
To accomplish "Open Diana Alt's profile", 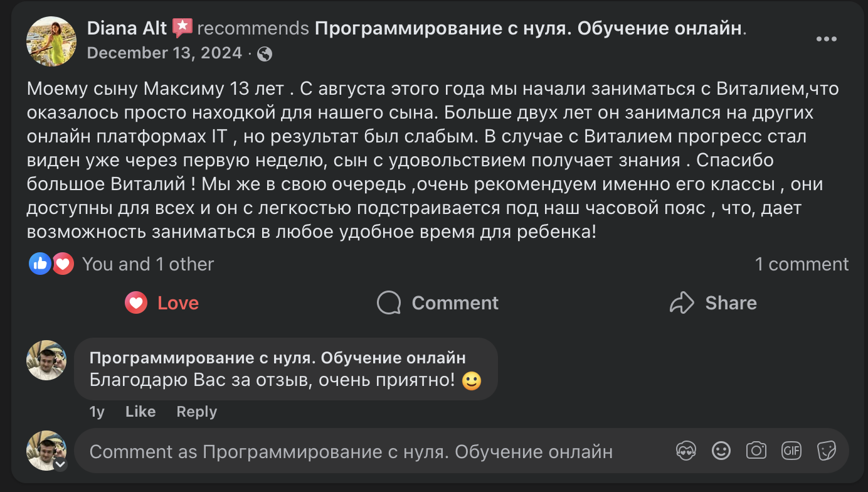I will coord(125,28).
